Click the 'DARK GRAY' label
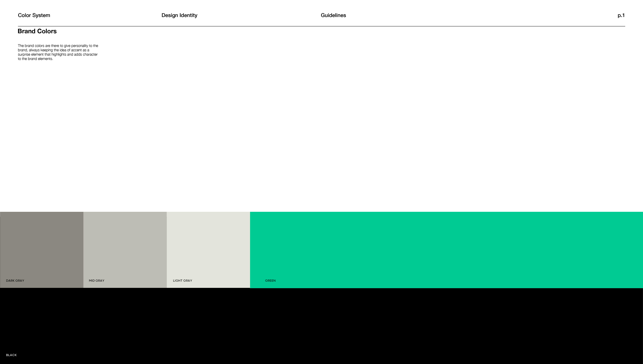643x364 pixels. click(x=15, y=280)
